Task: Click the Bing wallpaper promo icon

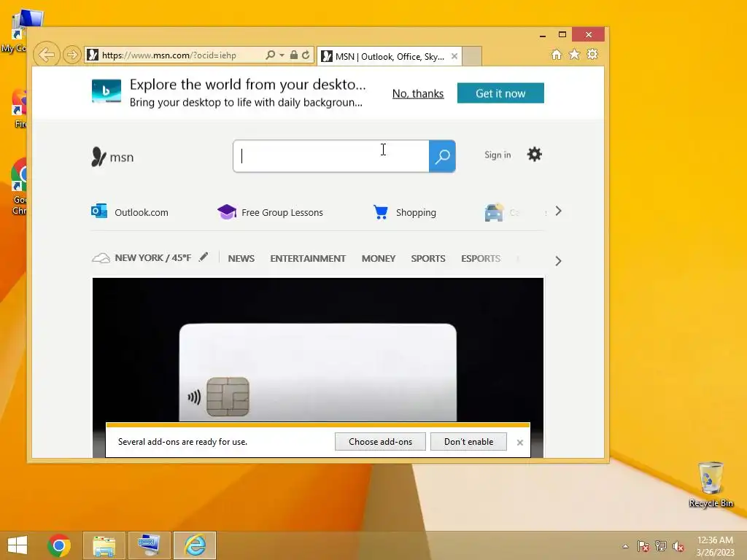Action: point(107,91)
